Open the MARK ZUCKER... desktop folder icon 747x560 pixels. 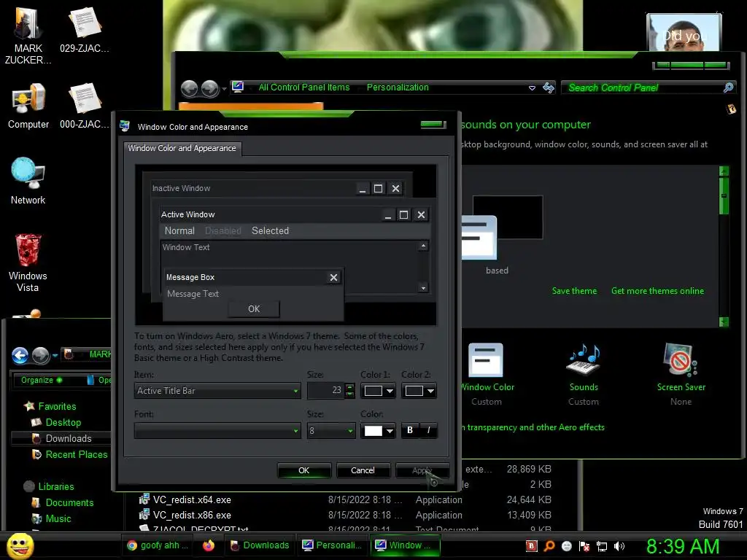tap(28, 34)
